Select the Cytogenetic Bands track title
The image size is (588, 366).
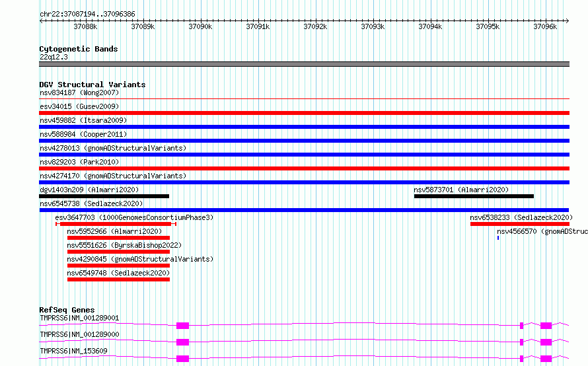tap(79, 49)
